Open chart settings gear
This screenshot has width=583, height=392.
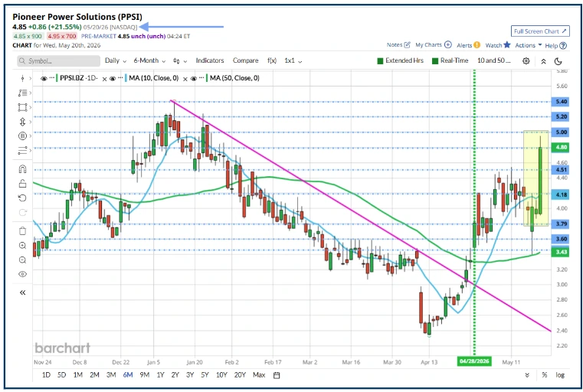[526, 61]
